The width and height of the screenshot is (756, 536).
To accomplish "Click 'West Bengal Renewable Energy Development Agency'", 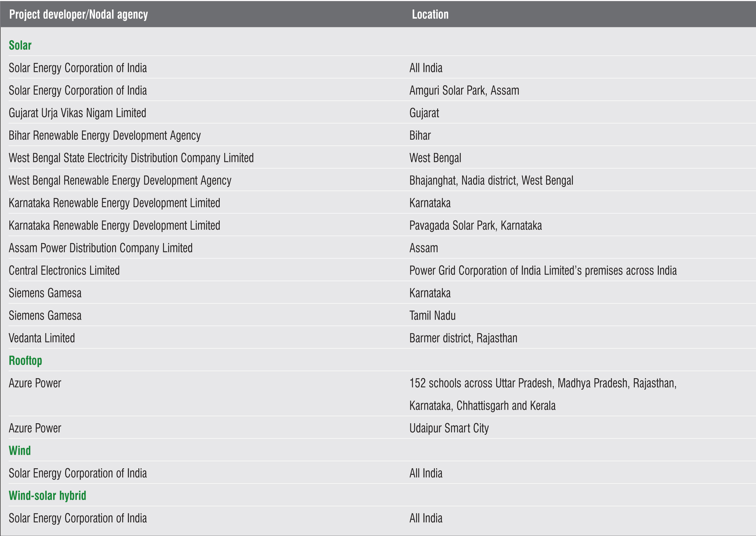I will [120, 181].
